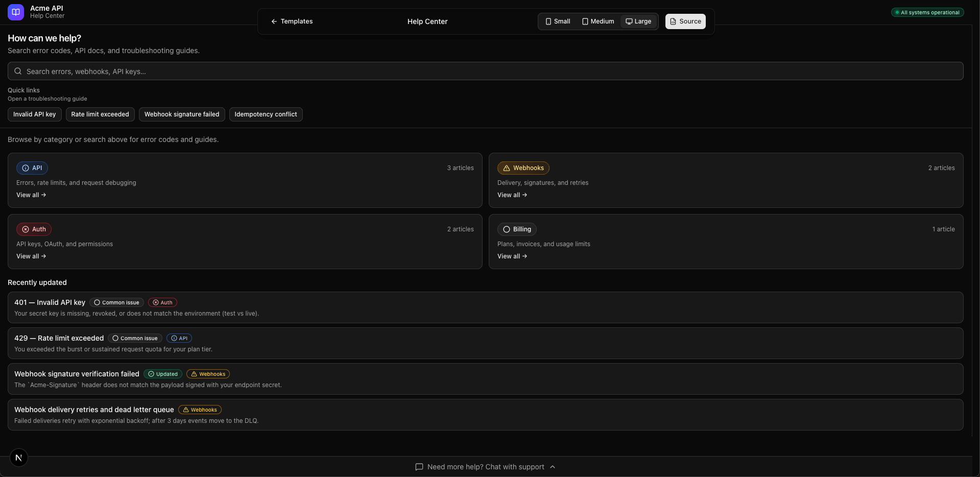Click the Common issue badge on the 401 article
Screen dimensions: 980x477
[x=116, y=302]
